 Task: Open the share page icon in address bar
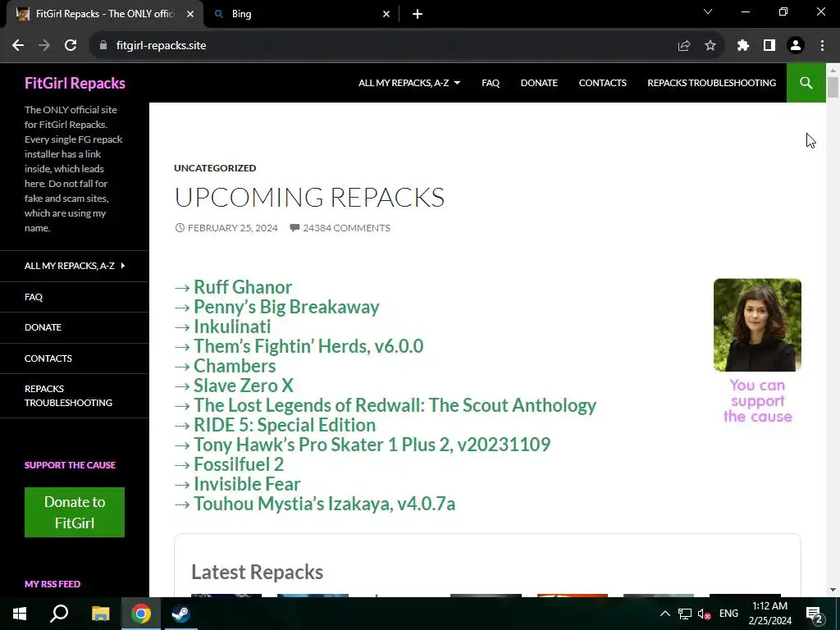pyautogui.click(x=684, y=46)
